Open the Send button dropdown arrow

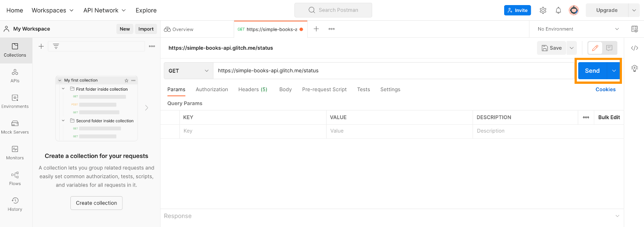tap(614, 70)
